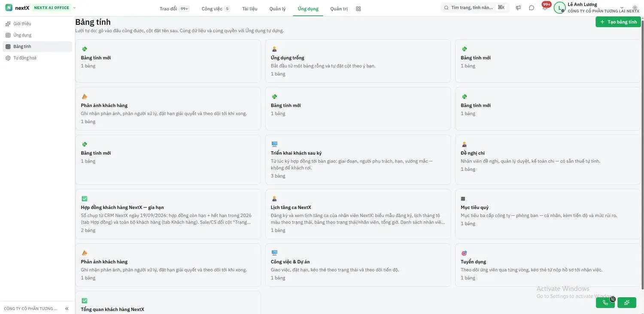Click "2 bảng" under Hợp đồng khách hàng
The image size is (644, 314).
pyautogui.click(x=88, y=230)
